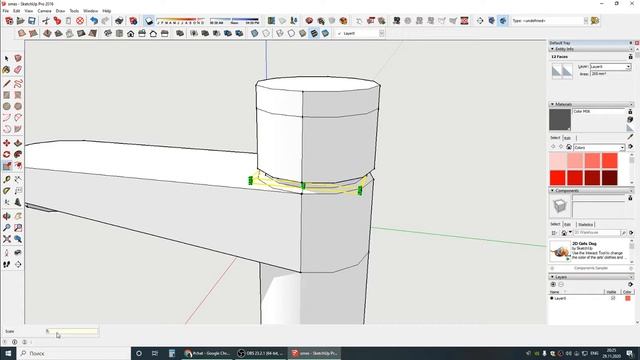The width and height of the screenshot is (640, 360).
Task: Activate the Move tool
Action: pos(7,143)
